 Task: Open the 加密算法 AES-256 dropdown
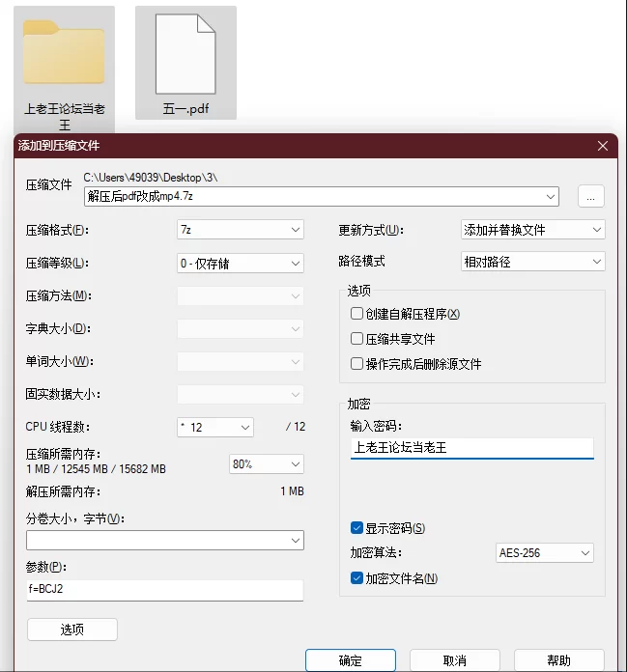545,553
